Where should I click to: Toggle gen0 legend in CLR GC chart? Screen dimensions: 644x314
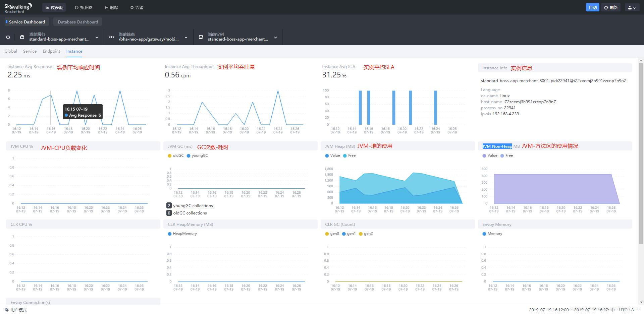pos(332,234)
